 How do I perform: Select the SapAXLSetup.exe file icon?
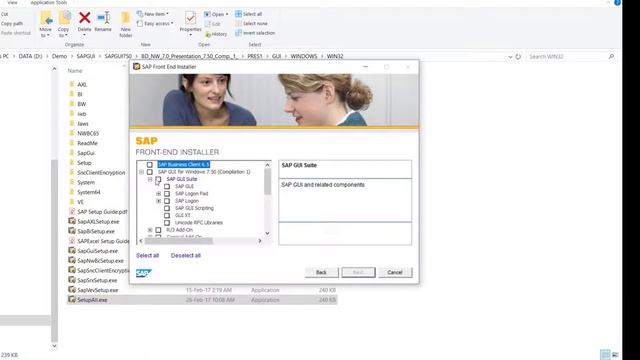click(72, 221)
